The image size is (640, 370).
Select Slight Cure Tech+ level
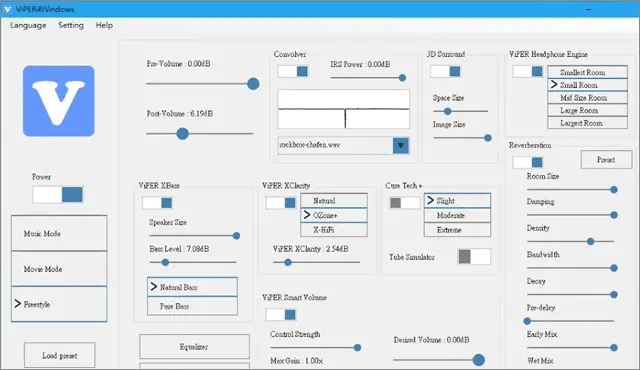tap(457, 201)
